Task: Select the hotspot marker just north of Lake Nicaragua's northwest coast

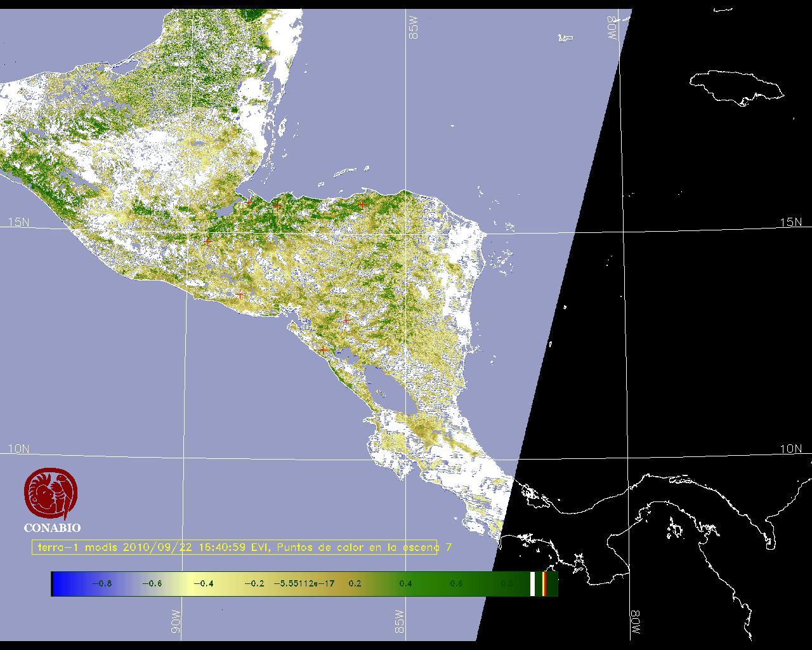Action: tap(324, 350)
